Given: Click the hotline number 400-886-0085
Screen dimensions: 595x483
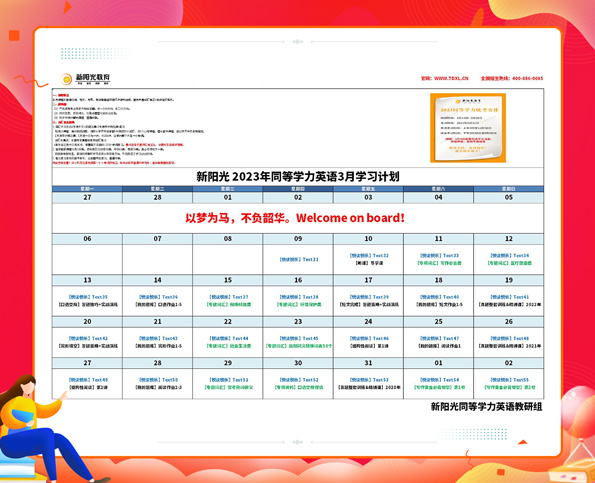Looking at the screenshot, I should point(527,79).
